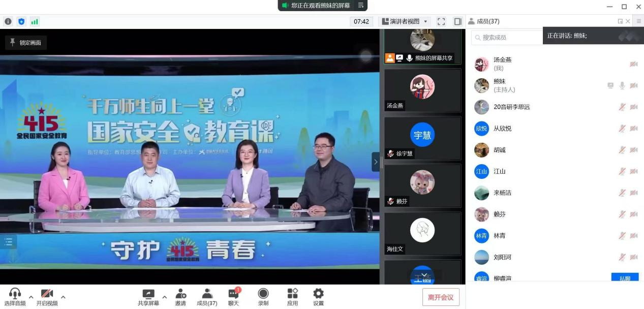Screen dimensions: 644x309
Task: Open the 演讲者视图 view dropdown
Action: click(405, 21)
